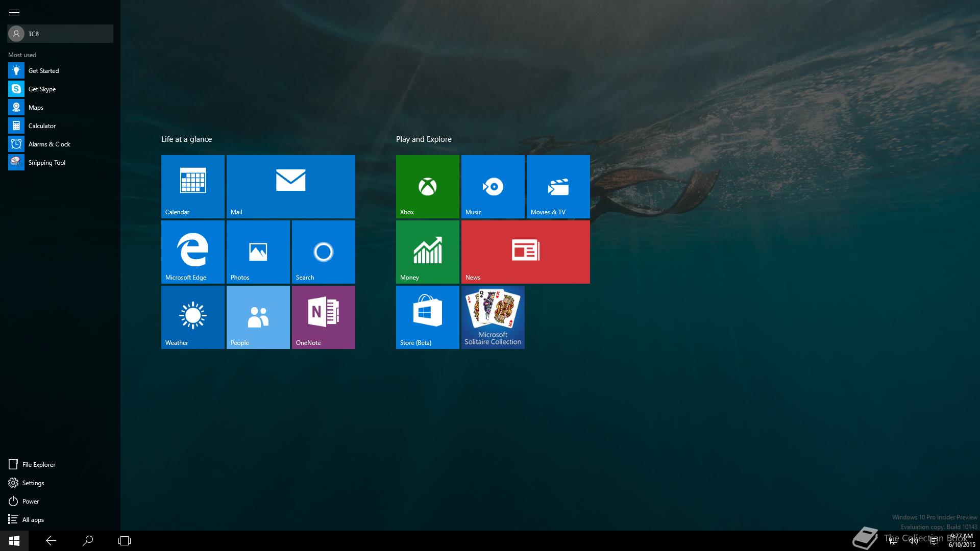Open the Calendar tile
This screenshot has width=980, height=551.
point(193,187)
